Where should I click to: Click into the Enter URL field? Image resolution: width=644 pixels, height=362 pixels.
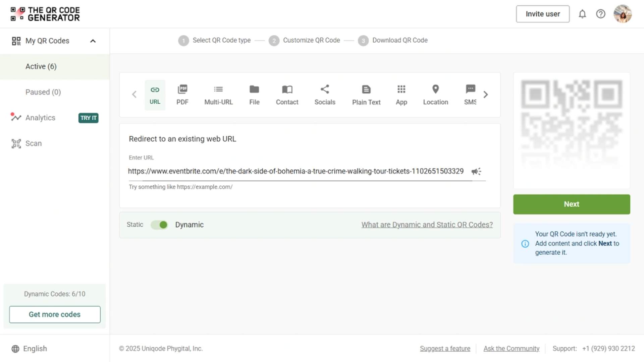click(296, 171)
